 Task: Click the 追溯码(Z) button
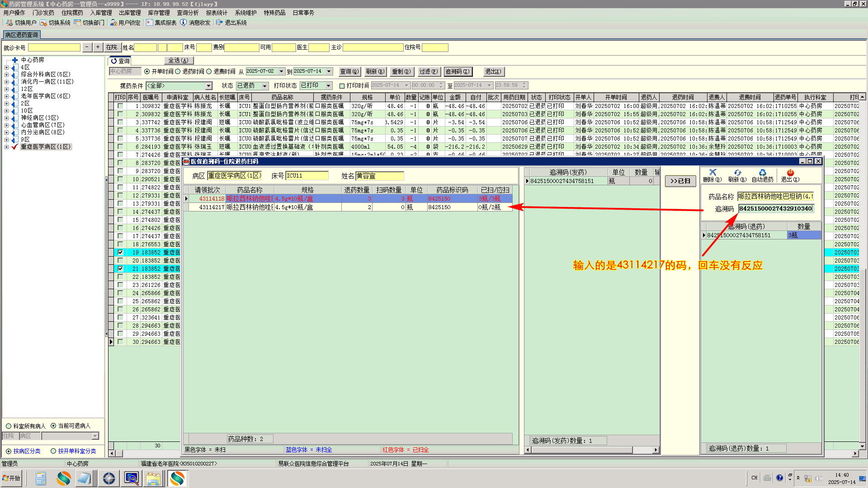(x=458, y=71)
